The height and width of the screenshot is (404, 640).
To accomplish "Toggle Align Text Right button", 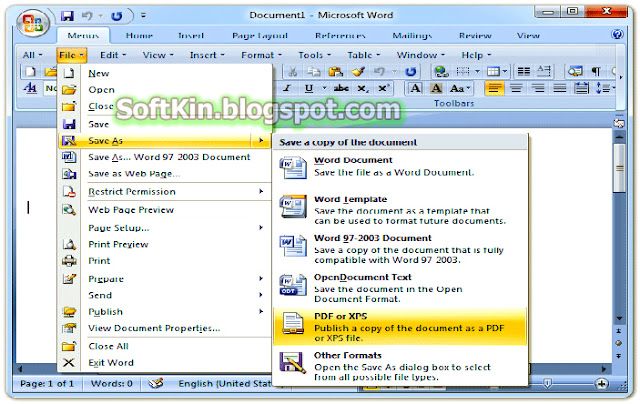I will click(x=538, y=88).
